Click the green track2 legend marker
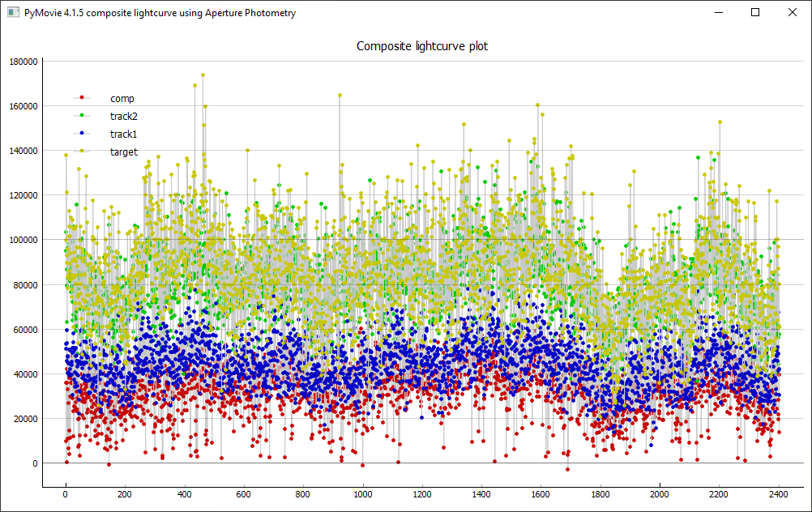This screenshot has height=512, width=812. [x=82, y=116]
